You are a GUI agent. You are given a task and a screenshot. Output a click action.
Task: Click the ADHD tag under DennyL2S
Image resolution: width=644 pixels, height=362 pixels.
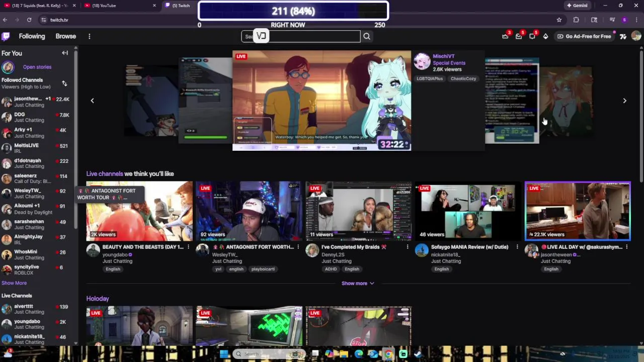click(331, 269)
